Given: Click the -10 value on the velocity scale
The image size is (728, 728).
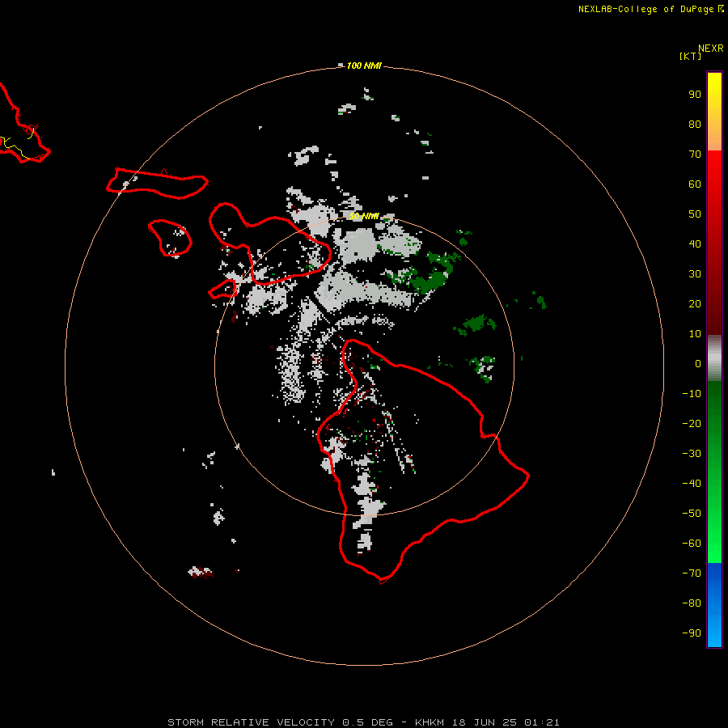Looking at the screenshot, I should 692,394.
